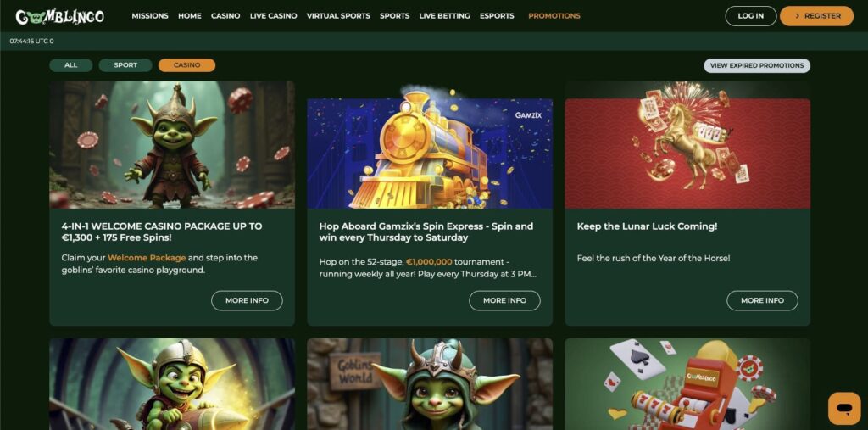The image size is (868, 430).
Task: Open the orange live chat bubble
Action: [x=844, y=409]
